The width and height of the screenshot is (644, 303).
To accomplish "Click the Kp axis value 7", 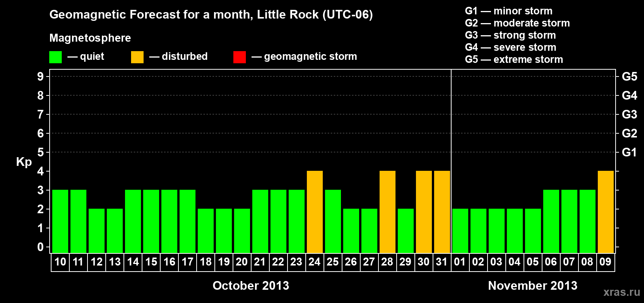I will point(41,114).
